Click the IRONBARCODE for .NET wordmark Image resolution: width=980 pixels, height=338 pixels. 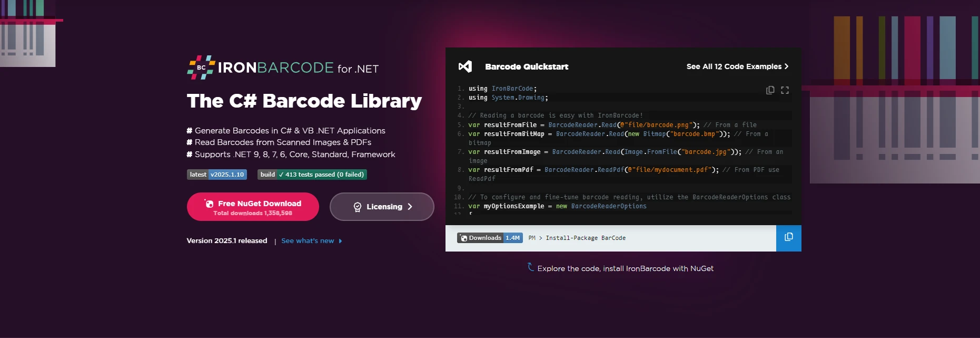[x=298, y=68]
